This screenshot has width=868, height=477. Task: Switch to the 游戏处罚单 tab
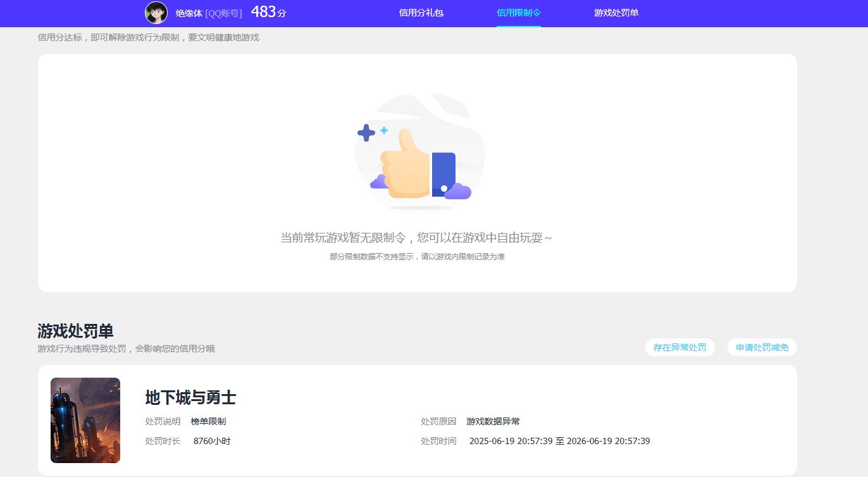pyautogui.click(x=616, y=13)
